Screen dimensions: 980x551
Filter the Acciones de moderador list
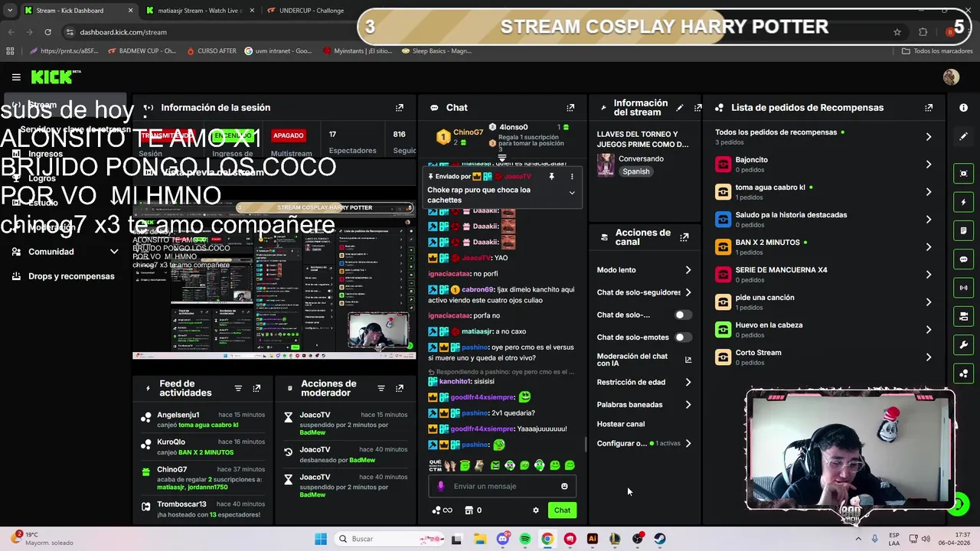(381, 389)
